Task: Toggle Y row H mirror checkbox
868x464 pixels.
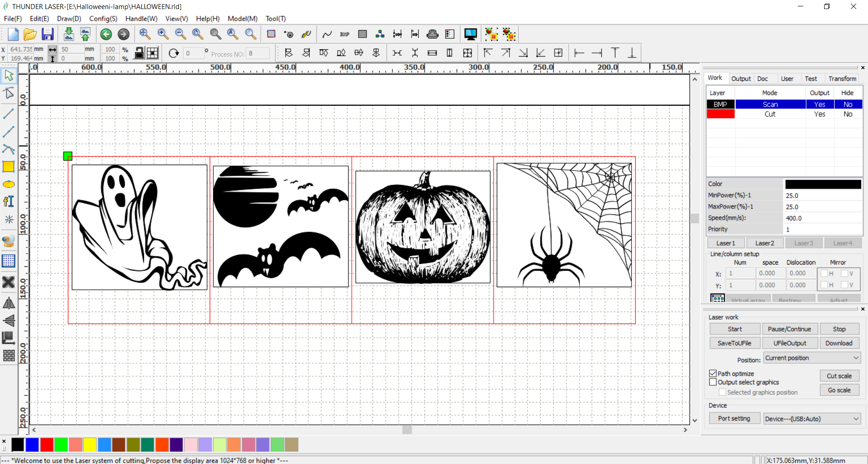Action: coord(824,285)
